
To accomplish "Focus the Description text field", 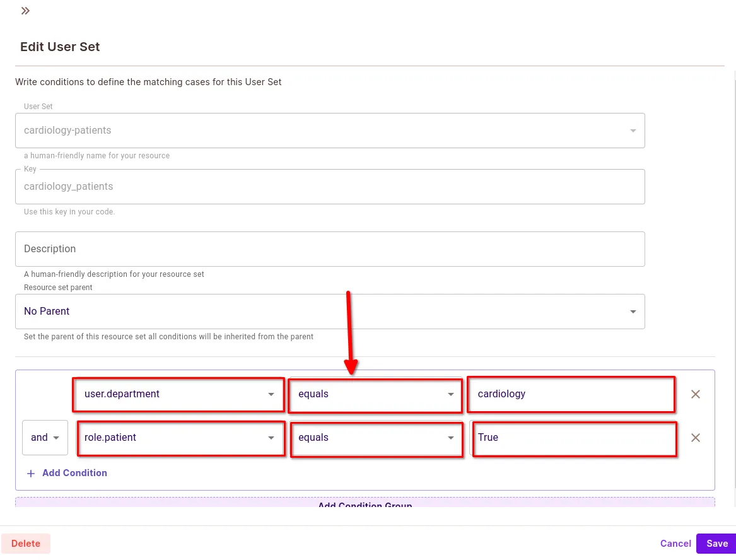I will tap(330, 249).
